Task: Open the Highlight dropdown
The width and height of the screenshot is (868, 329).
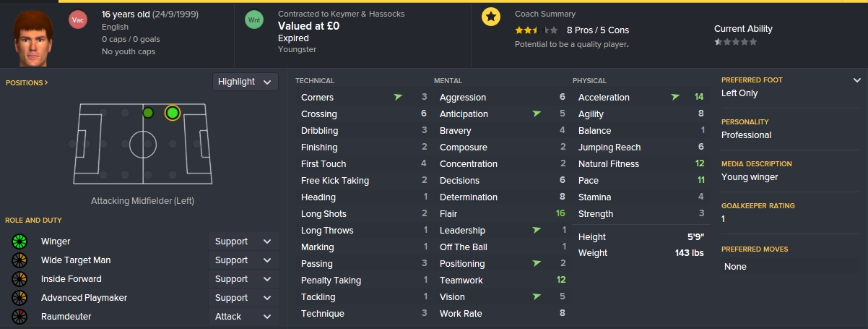Action: click(246, 82)
